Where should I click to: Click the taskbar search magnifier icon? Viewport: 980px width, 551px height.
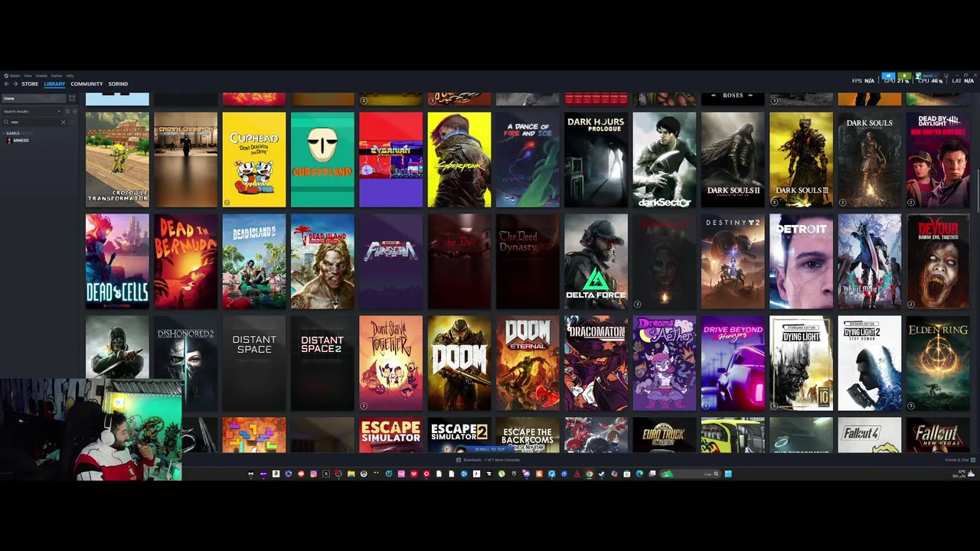tap(716, 474)
